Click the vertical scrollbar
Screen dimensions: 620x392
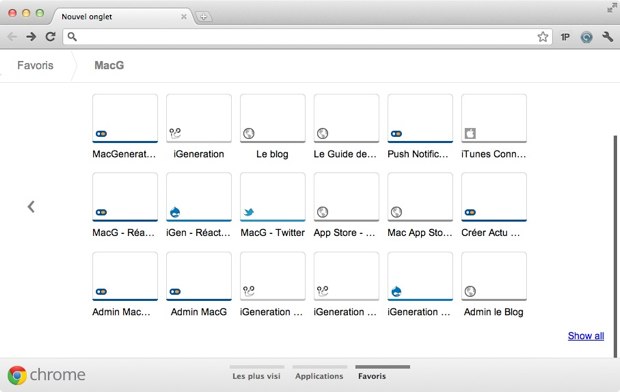coord(615,246)
